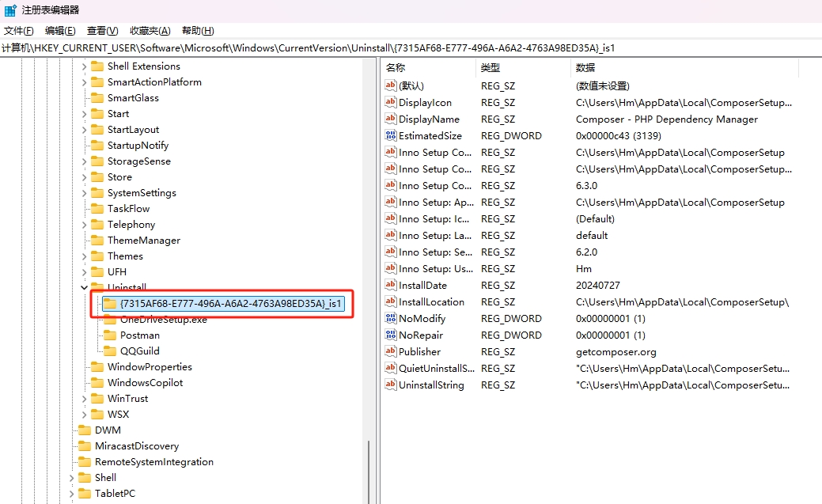Expand the Shell key under DWM siblings
822x504 pixels.
(71, 478)
